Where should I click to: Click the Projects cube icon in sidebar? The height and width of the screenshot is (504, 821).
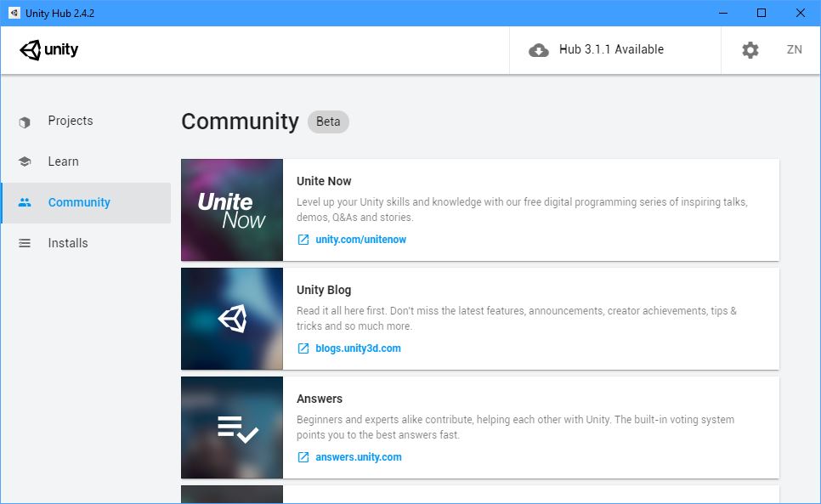[x=25, y=122]
